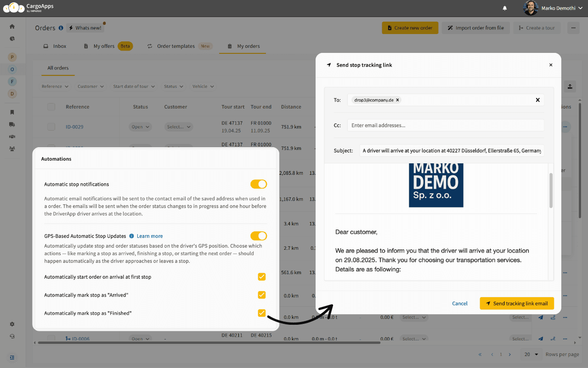Open the home icon in sidebar

(12, 27)
